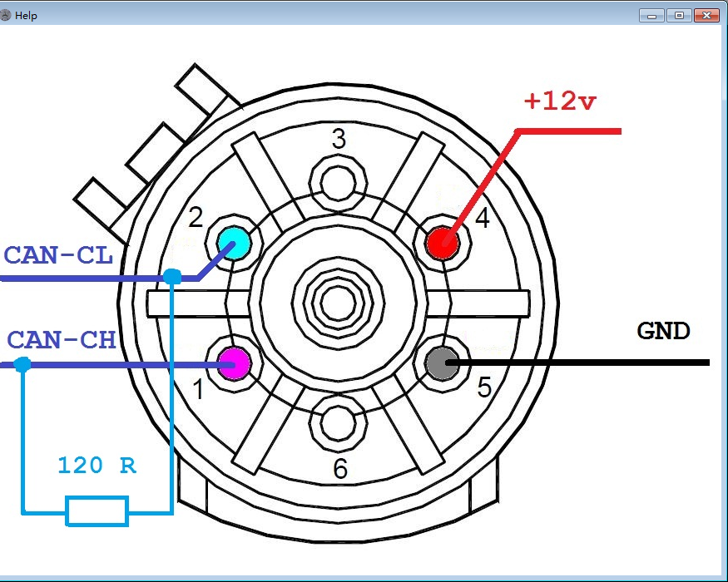Screen dimensions: 728x582
Task: Click the CAN-CH label
Action: 61,340
